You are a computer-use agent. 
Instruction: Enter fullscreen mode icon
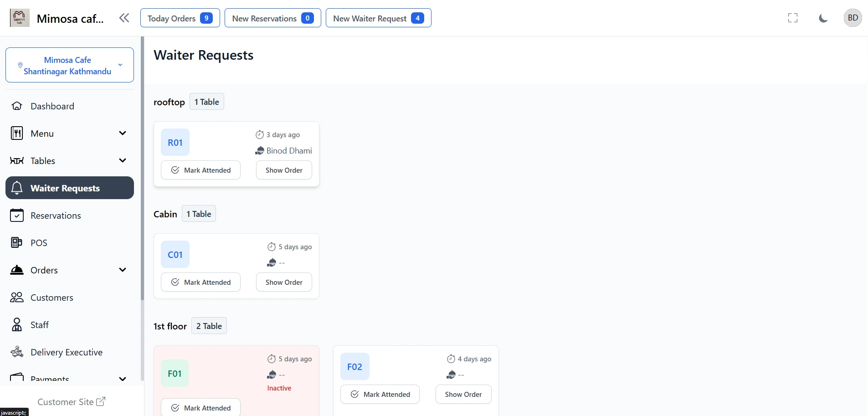[792, 18]
